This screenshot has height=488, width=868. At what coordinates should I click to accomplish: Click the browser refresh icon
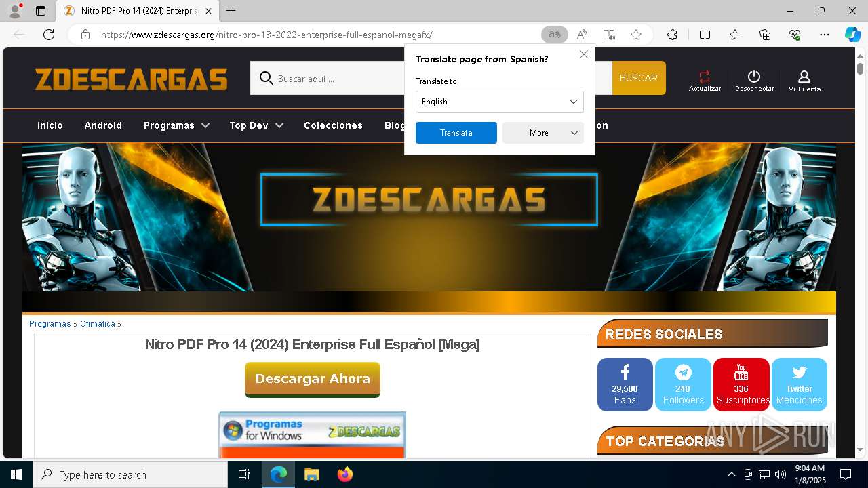49,35
